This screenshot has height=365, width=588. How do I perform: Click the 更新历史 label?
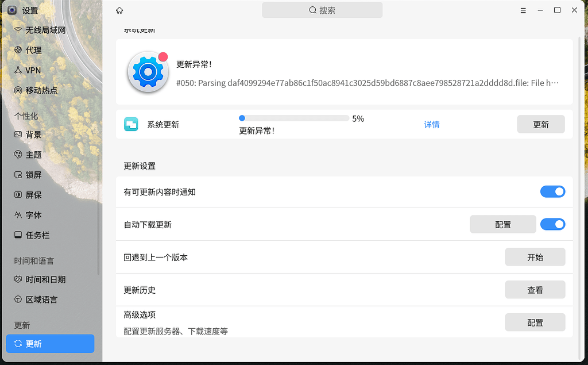coord(140,290)
